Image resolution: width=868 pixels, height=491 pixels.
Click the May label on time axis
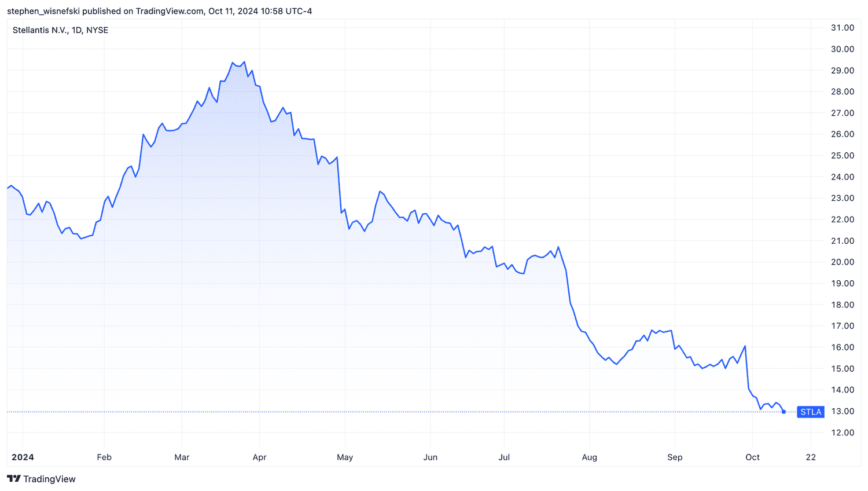pyautogui.click(x=345, y=457)
